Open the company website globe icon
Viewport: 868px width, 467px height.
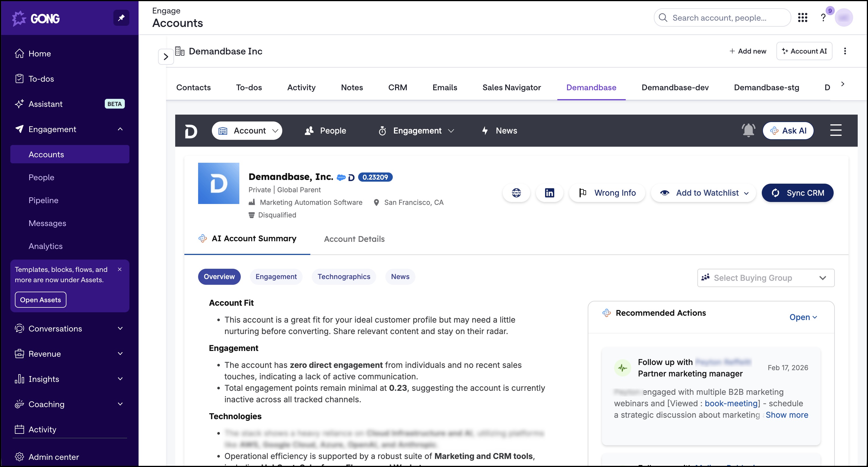click(x=516, y=193)
